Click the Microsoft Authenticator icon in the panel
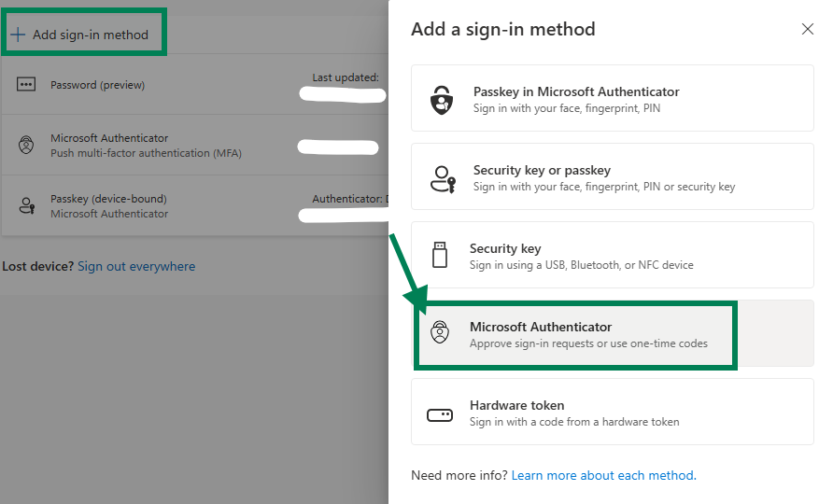 (x=440, y=332)
